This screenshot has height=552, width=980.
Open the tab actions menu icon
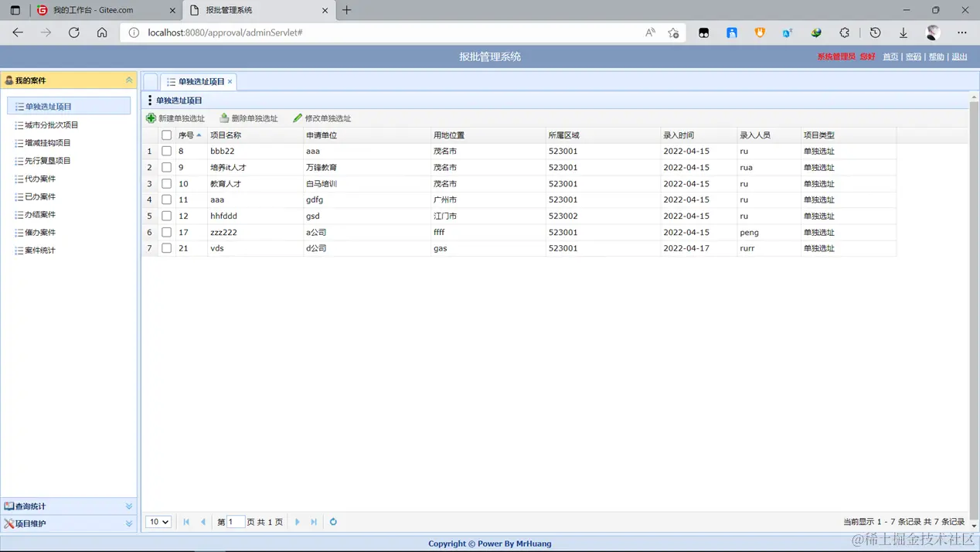click(x=15, y=10)
